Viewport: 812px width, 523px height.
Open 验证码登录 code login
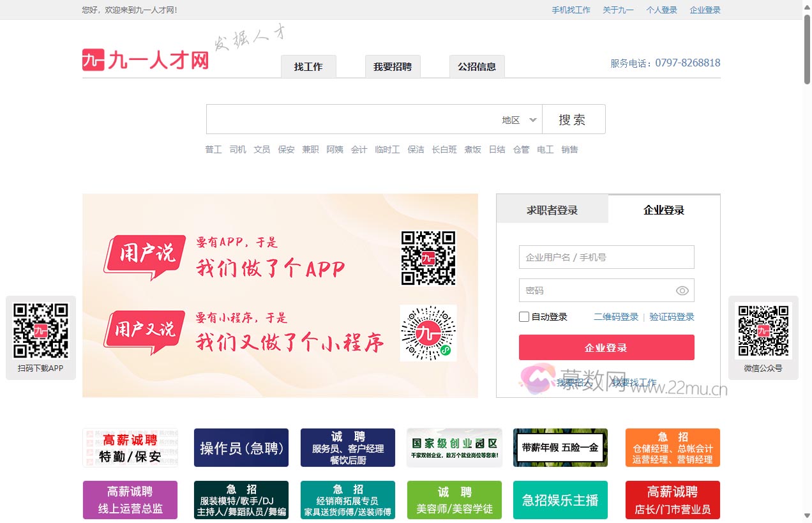[671, 316]
